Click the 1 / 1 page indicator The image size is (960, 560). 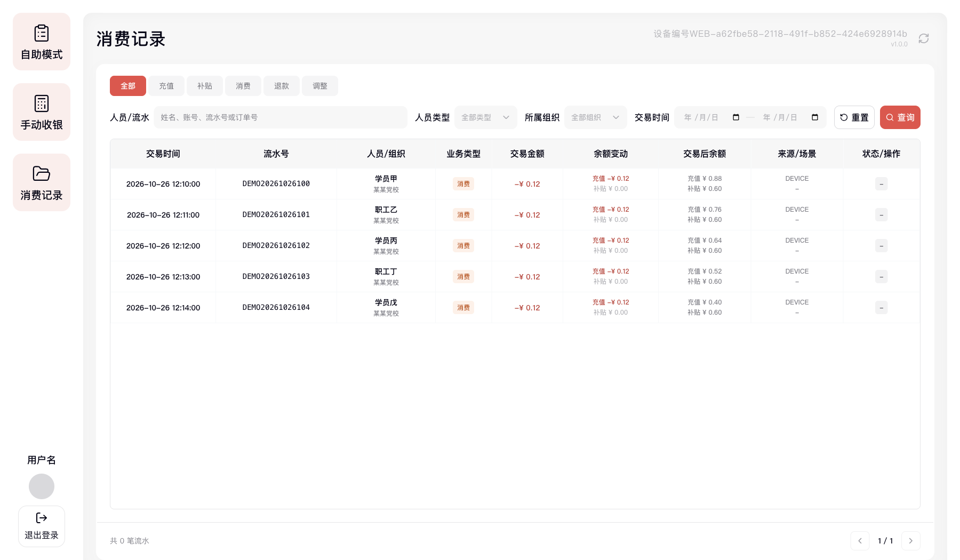click(885, 541)
